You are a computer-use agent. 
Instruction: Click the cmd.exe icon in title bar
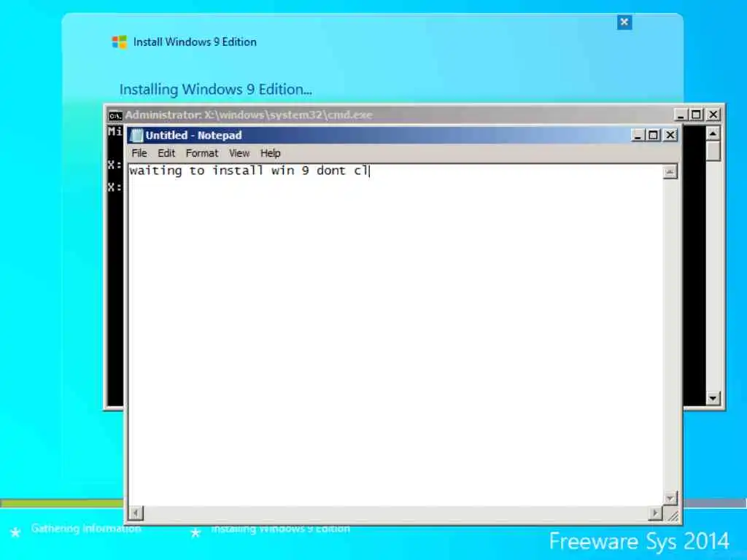point(115,115)
